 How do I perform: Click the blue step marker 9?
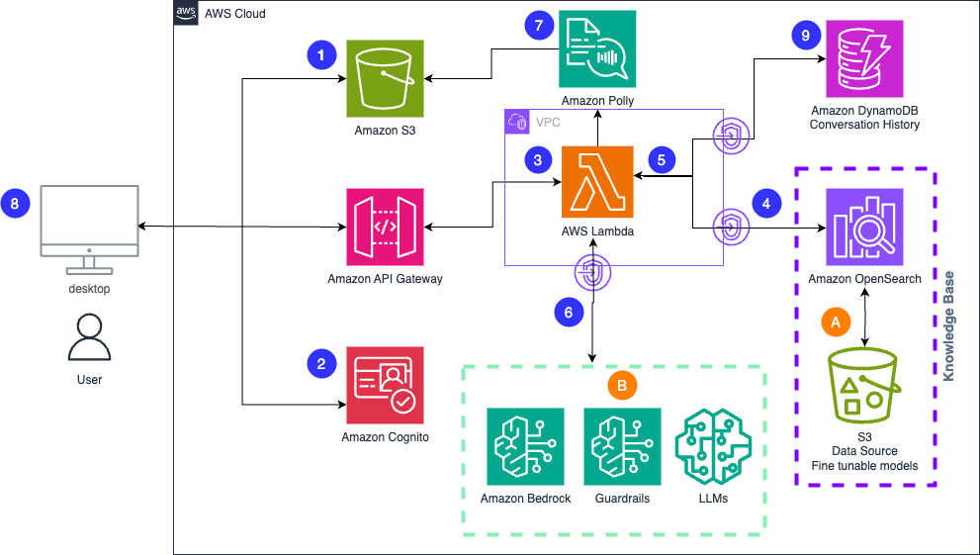pos(806,36)
